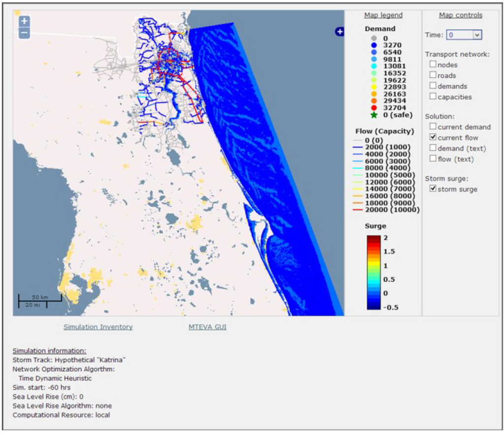Open the layer switcher plus icon

click(x=339, y=32)
